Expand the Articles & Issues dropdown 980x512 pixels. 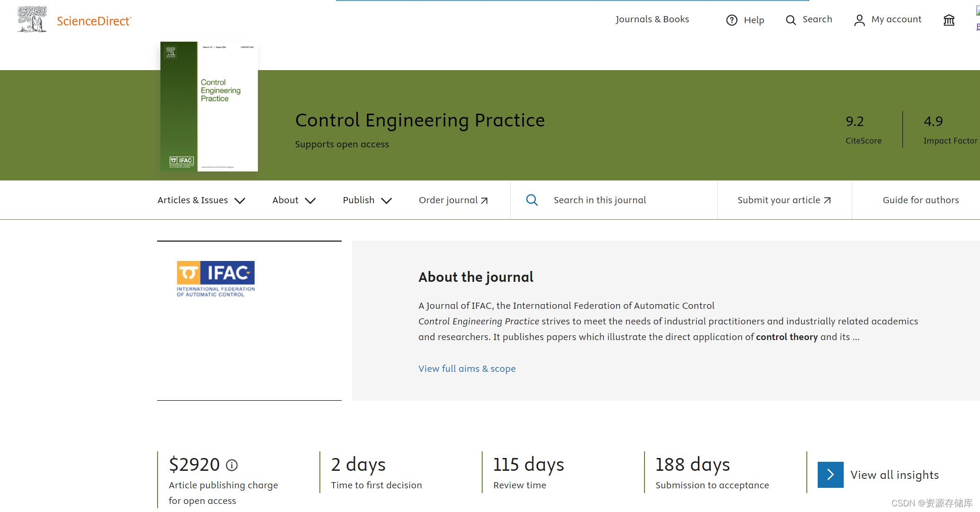point(241,200)
